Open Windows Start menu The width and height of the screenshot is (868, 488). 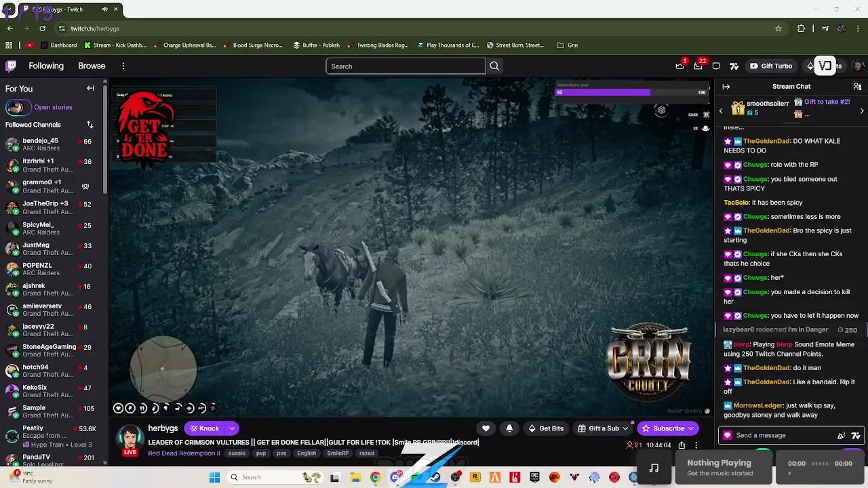point(214,477)
